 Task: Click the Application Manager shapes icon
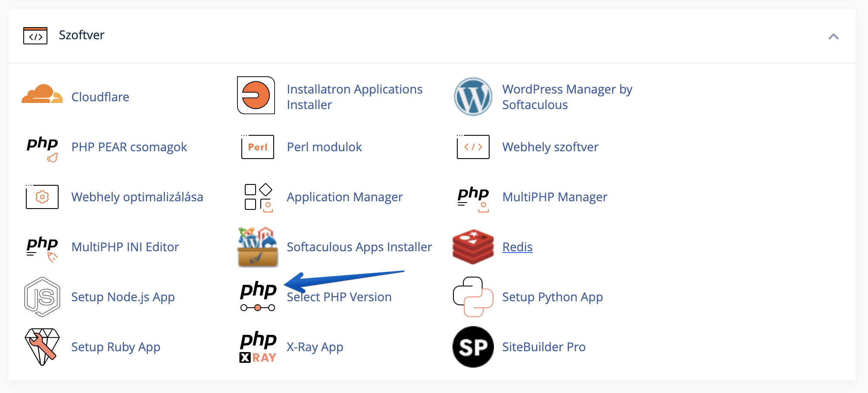click(259, 198)
